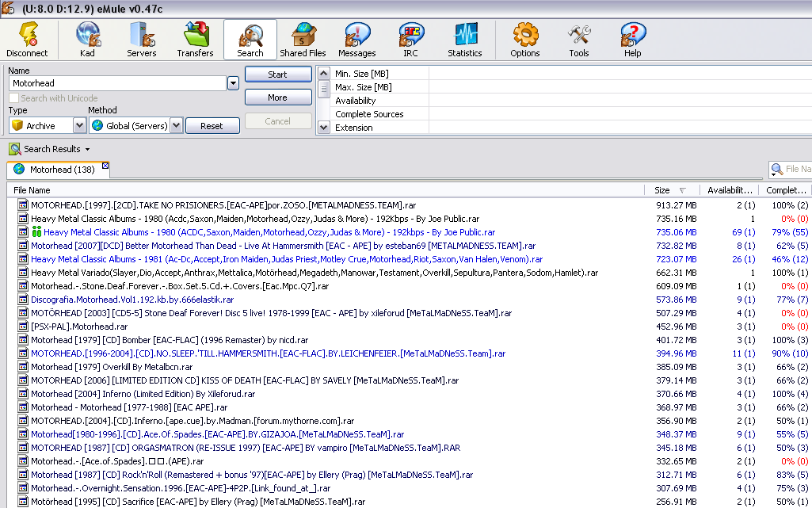
Task: Close the Motorhead (138) search tab
Action: [x=105, y=166]
